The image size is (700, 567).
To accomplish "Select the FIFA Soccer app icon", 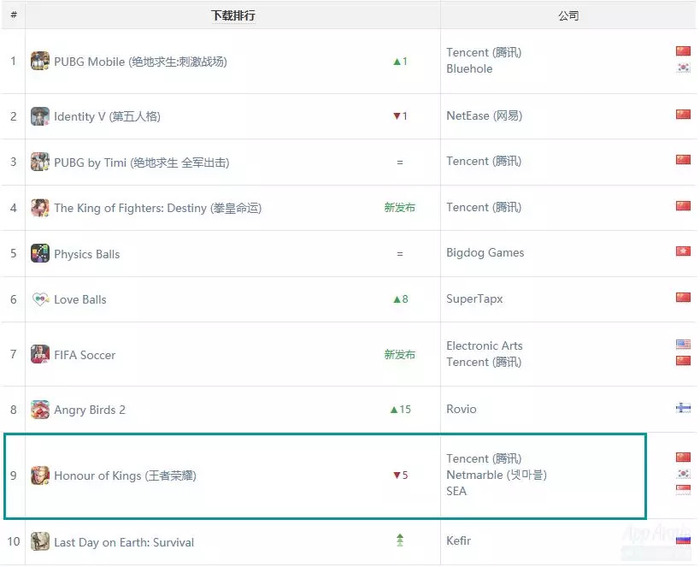I will pyautogui.click(x=40, y=354).
